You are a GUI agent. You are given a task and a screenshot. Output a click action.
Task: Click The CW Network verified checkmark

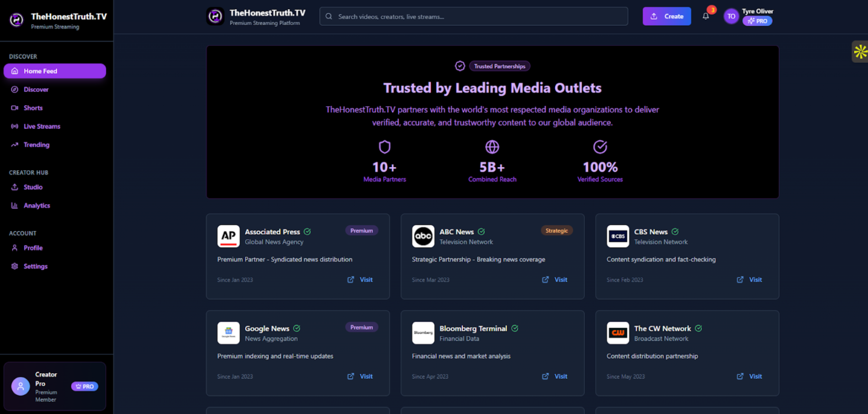(x=698, y=328)
